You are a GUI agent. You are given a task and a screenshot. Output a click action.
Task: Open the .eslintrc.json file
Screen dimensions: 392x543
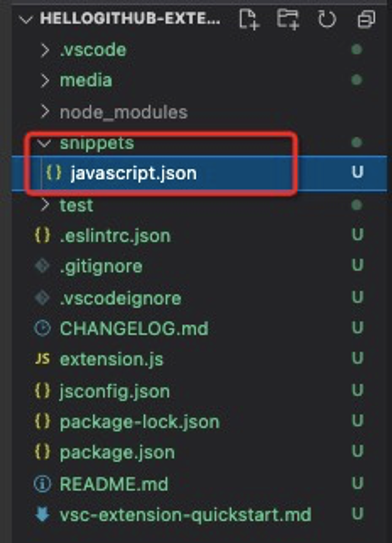[x=199, y=235]
